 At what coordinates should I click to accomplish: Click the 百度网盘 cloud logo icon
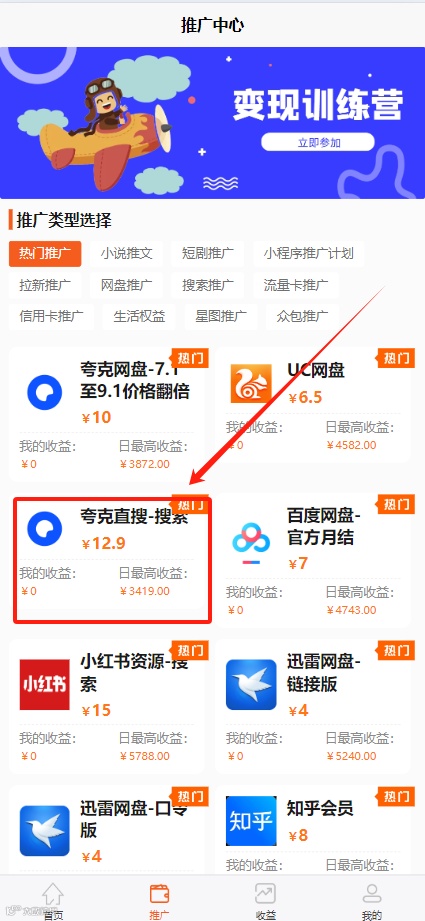[x=251, y=545]
